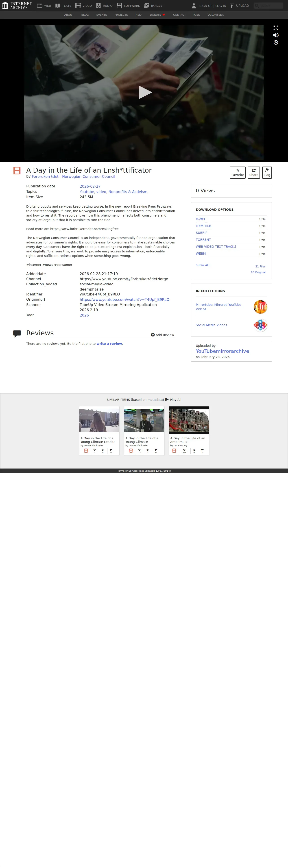Open the Software section icon
The height and width of the screenshot is (868, 288).
click(x=119, y=6)
